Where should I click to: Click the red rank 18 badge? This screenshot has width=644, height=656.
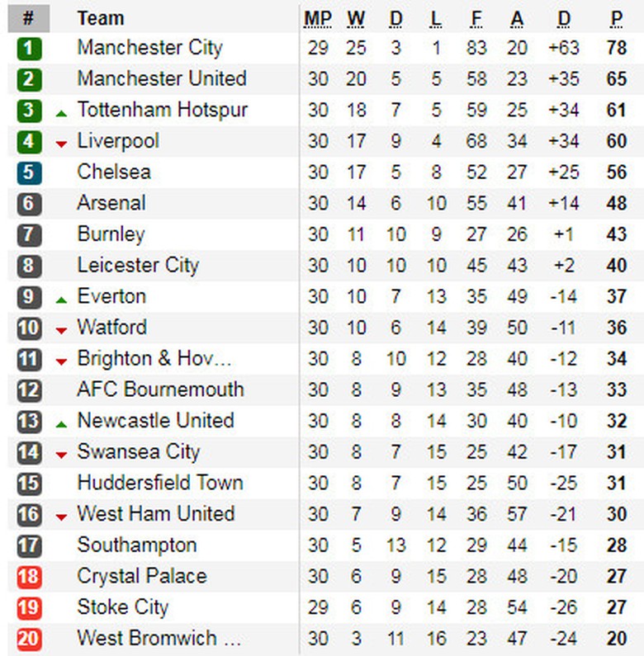coord(29,577)
